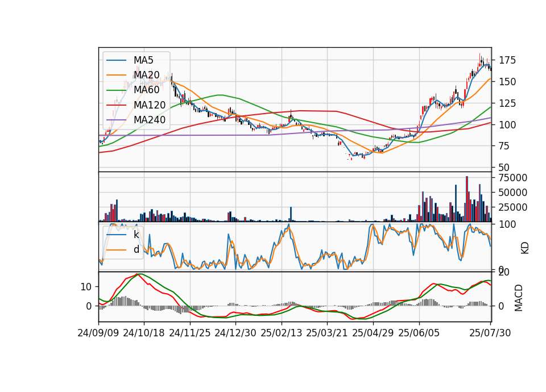This screenshot has height=392, width=546.
Task: Click the MA20 legend label
Action: click(146, 75)
